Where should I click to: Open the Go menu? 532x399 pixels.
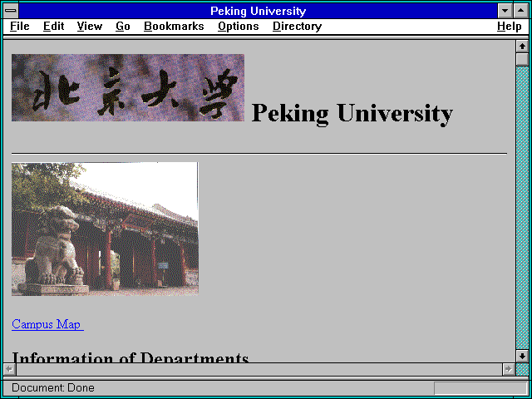(123, 27)
